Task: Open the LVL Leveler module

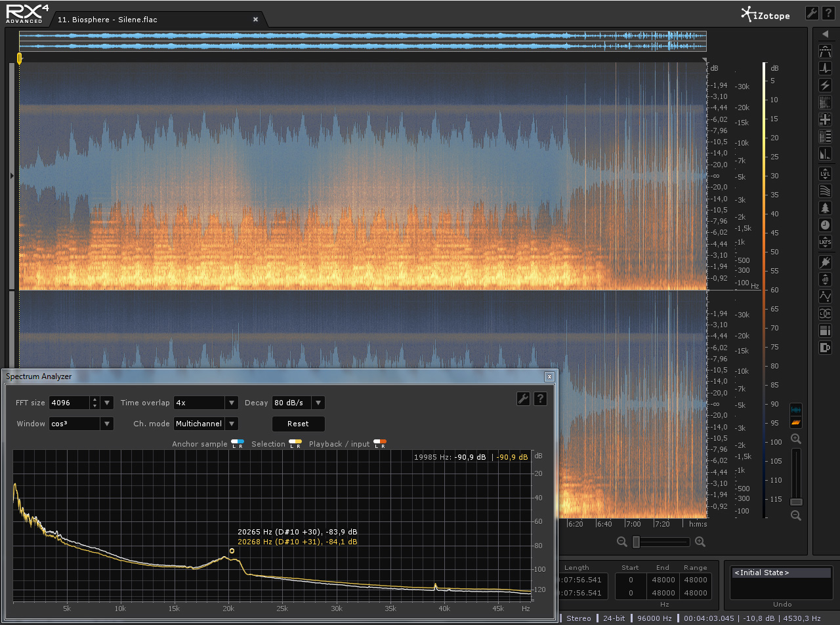Action: point(825,174)
